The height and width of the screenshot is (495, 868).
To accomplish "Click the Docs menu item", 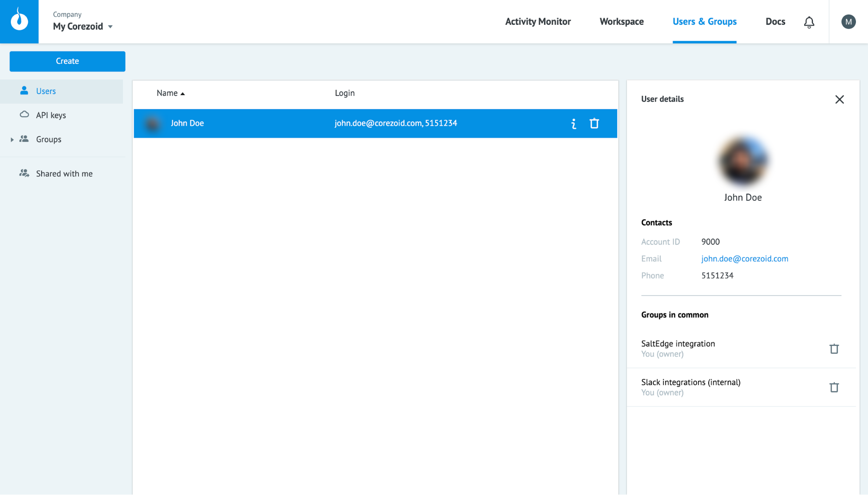I will (776, 21).
